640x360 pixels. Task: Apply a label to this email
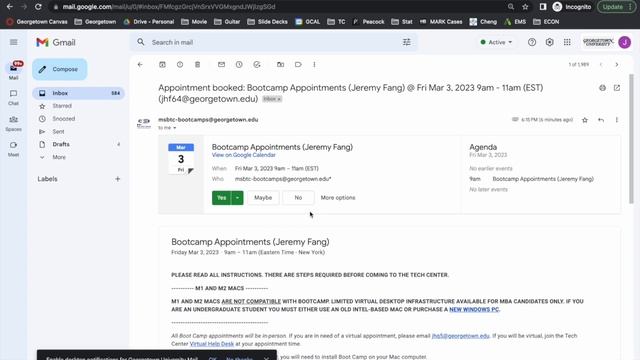tap(298, 64)
